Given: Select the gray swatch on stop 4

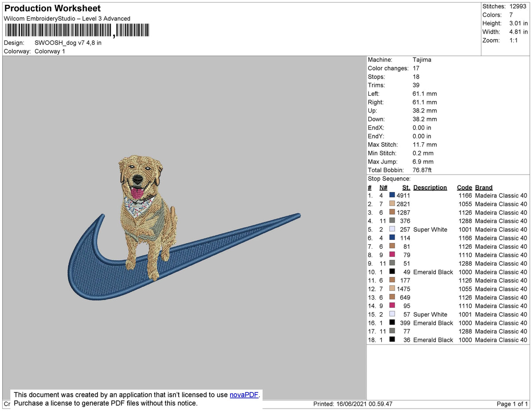Looking at the screenshot, I should (x=392, y=221).
